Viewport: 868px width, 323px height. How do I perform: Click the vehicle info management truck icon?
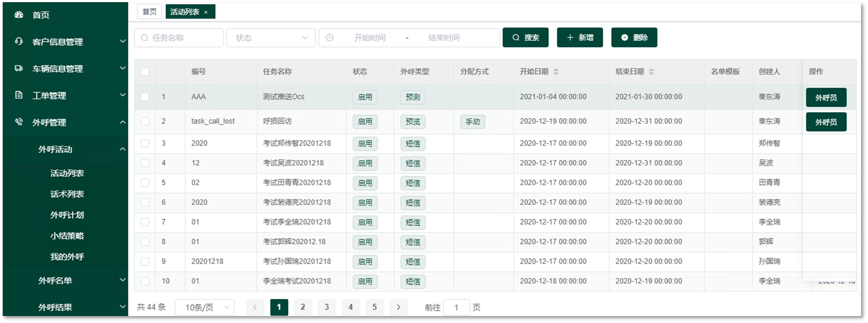pos(19,68)
